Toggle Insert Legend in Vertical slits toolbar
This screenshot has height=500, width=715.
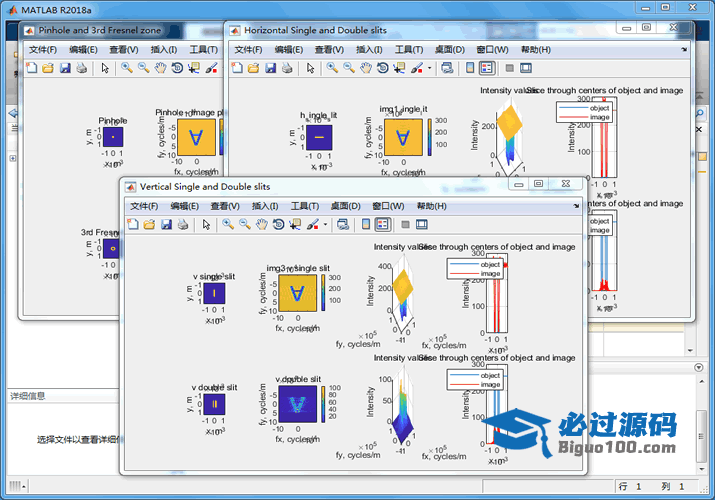coord(382,224)
